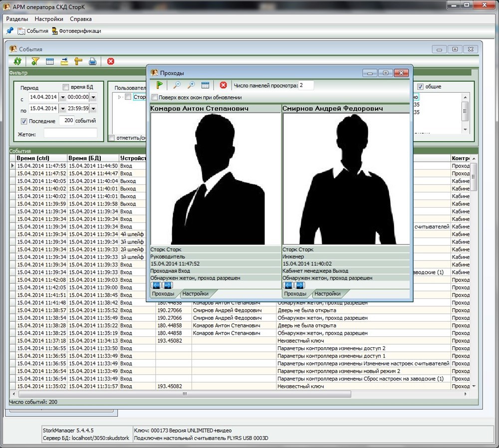499x448 pixels.
Task: Expand the user tree node in Пользователи
Action: coord(119,97)
